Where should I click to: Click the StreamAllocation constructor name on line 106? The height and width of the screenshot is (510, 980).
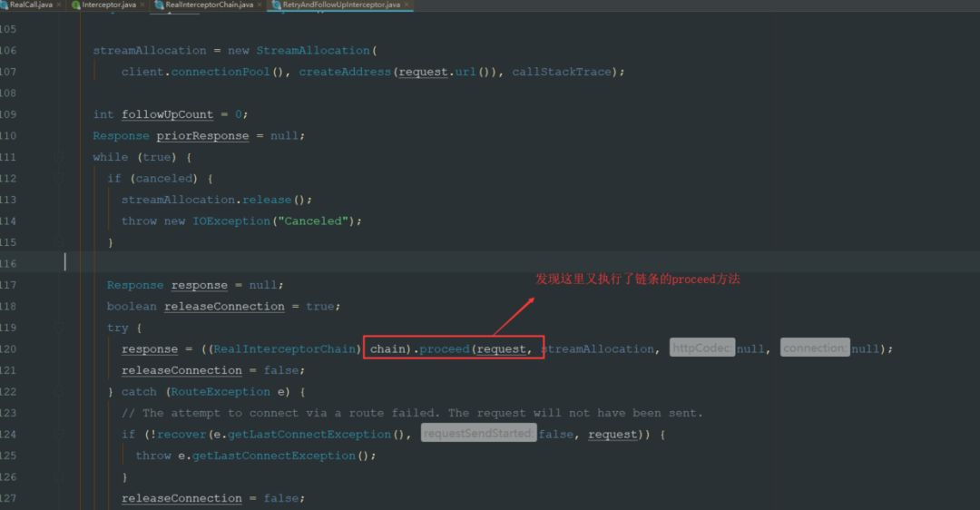(x=313, y=51)
